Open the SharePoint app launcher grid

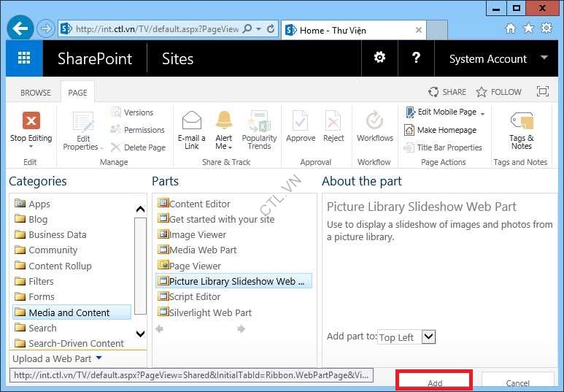[x=24, y=59]
